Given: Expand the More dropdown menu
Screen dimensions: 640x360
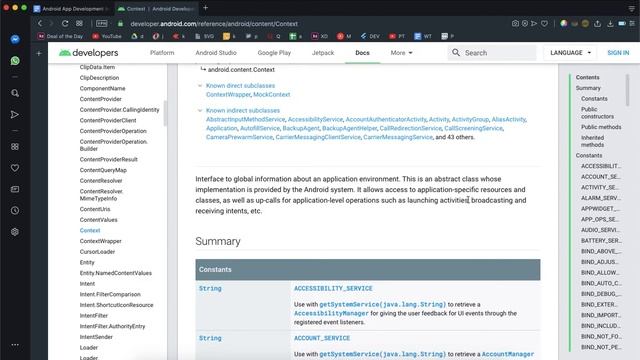Looking at the screenshot, I should 401,53.
